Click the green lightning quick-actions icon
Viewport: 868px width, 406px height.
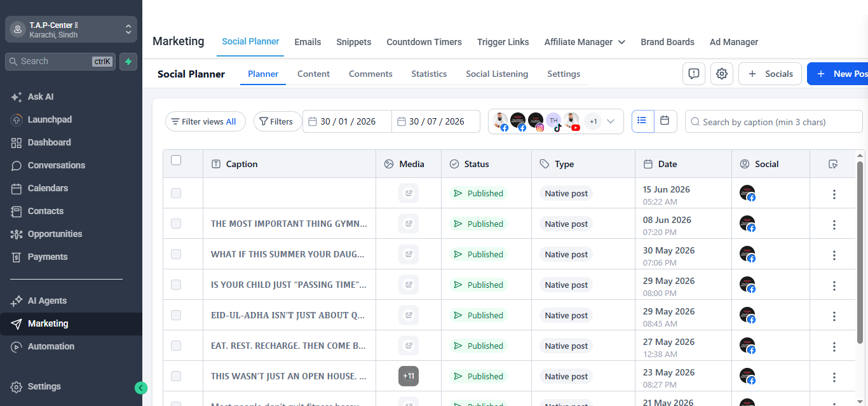(128, 62)
